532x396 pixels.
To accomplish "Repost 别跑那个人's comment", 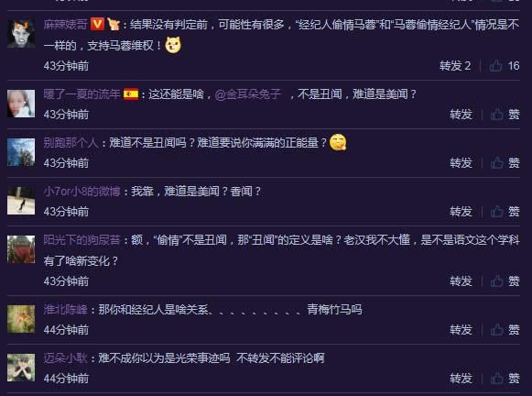I will (x=461, y=163).
